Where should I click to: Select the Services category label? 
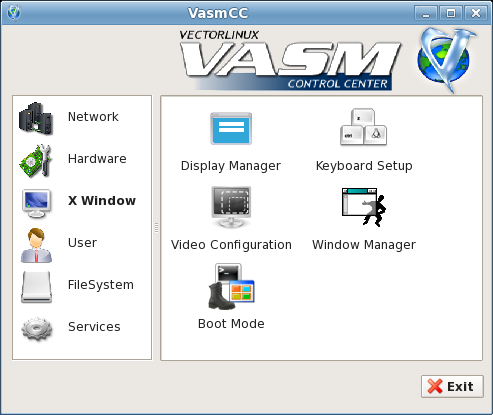[x=94, y=327]
